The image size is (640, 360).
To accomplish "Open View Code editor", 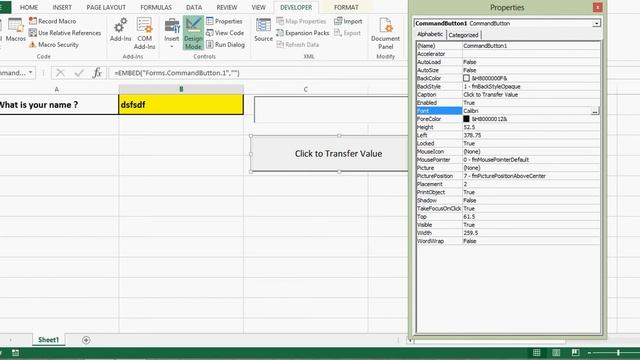I will [225, 33].
